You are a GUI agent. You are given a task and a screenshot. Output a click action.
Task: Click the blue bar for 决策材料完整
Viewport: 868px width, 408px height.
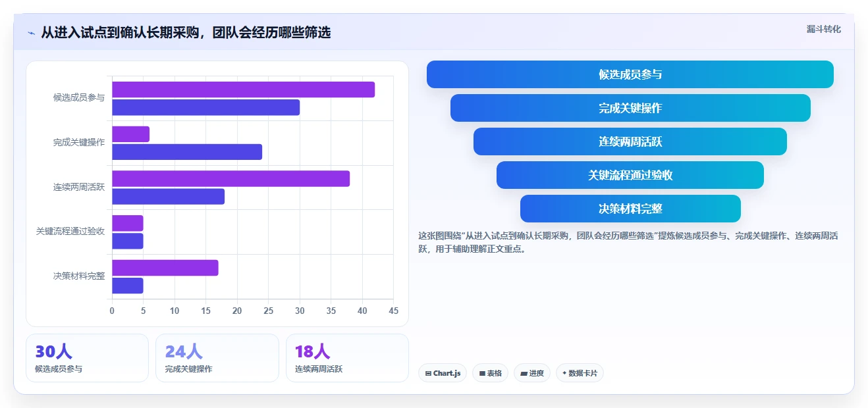coord(127,286)
